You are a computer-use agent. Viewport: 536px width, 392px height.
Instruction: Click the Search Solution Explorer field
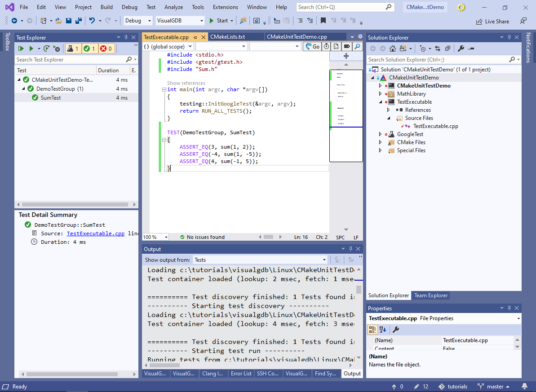click(439, 59)
